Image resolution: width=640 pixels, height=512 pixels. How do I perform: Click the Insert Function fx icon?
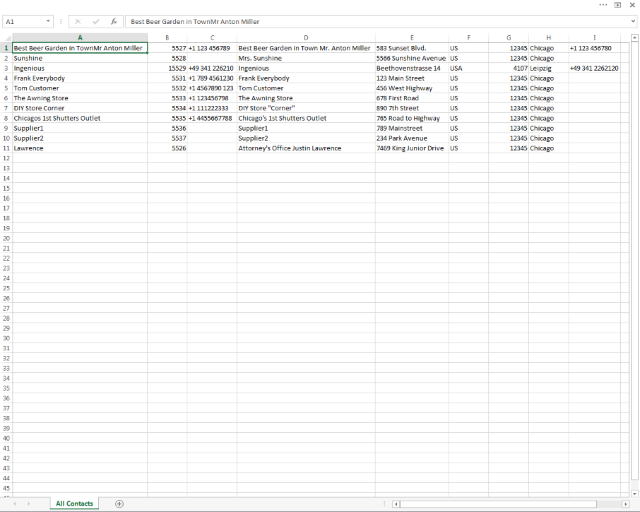[114, 22]
